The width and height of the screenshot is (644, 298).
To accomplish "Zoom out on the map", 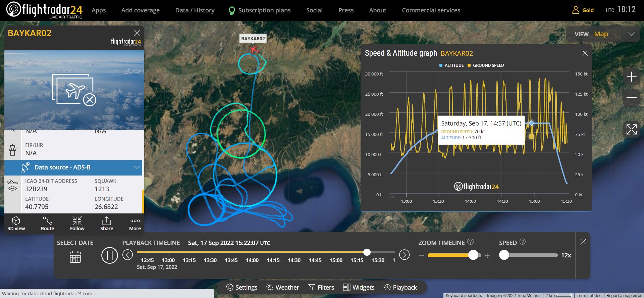I will pos(631,97).
